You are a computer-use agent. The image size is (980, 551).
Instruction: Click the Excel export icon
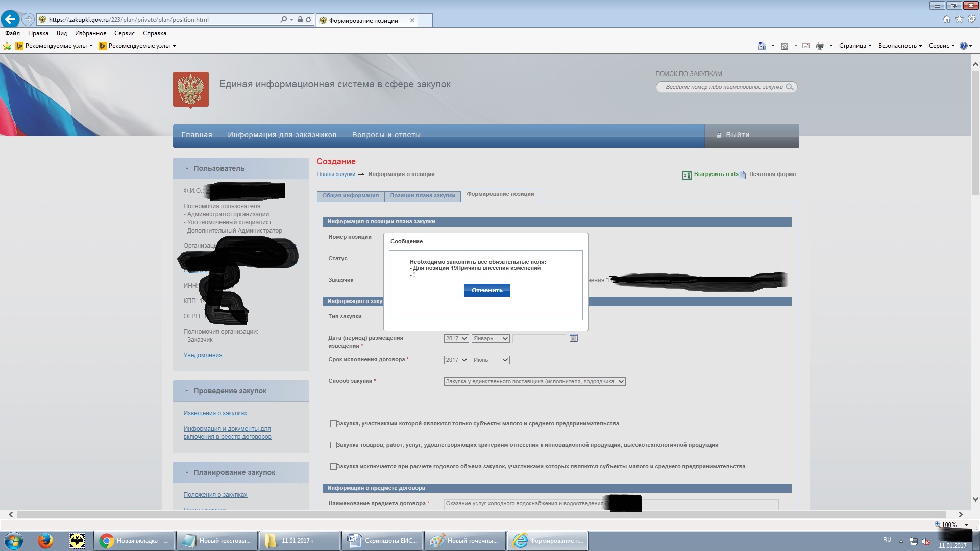pos(687,175)
